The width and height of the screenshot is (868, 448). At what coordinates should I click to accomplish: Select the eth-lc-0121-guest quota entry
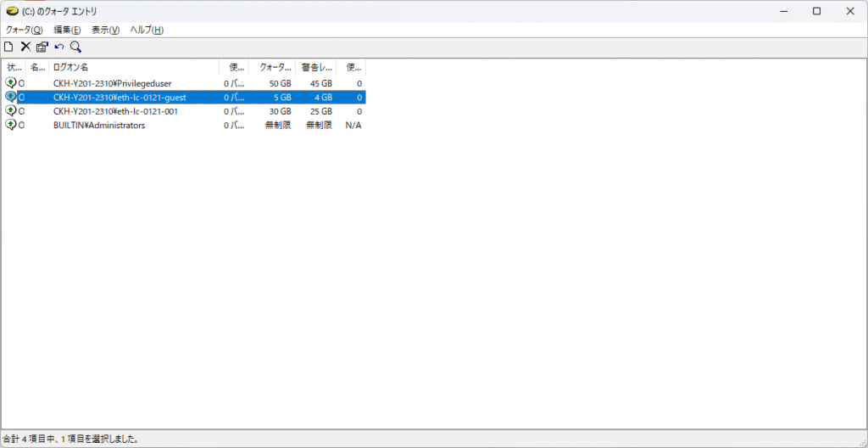click(119, 98)
